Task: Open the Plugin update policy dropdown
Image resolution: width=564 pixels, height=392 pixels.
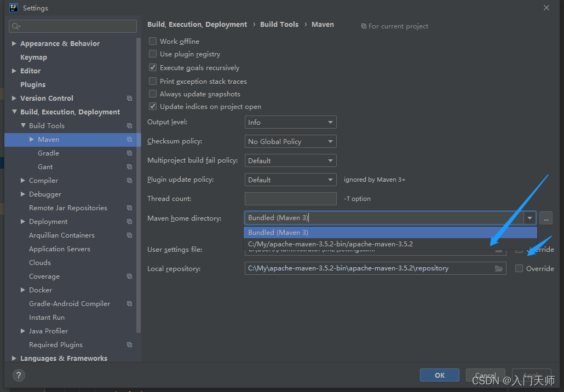Action: tap(291, 180)
